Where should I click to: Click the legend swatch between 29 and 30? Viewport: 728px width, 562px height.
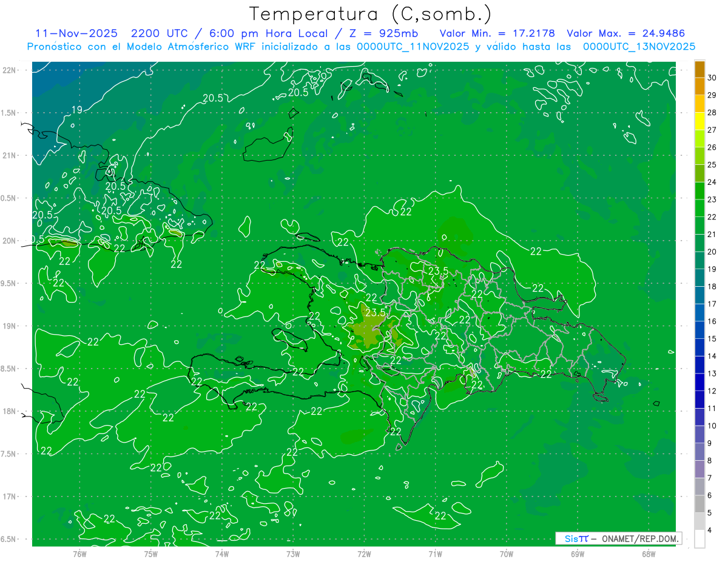(699, 87)
